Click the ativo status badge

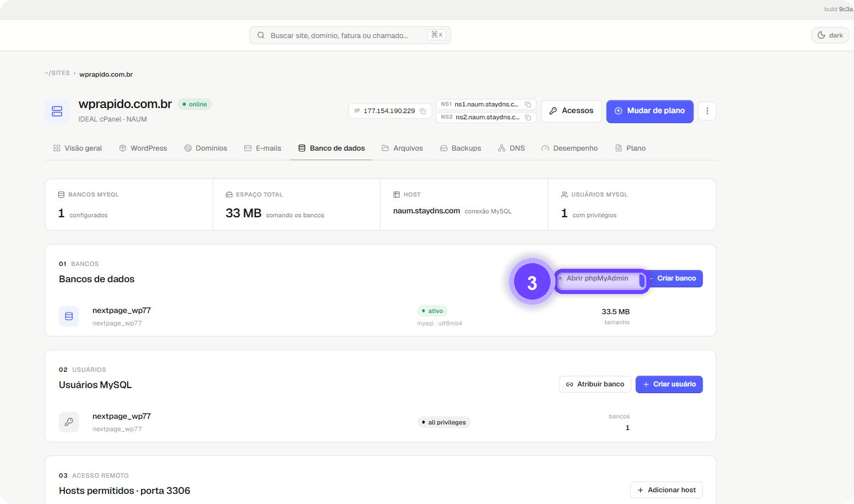pyautogui.click(x=432, y=311)
